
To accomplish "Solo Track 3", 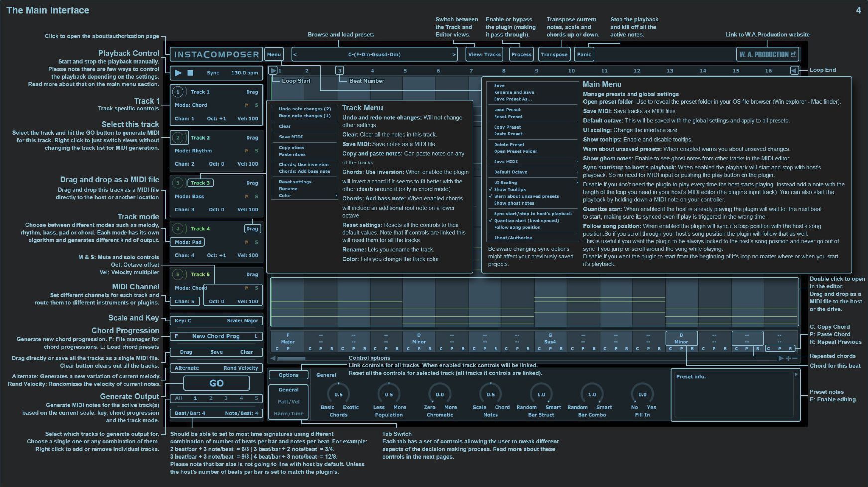I will click(x=257, y=196).
